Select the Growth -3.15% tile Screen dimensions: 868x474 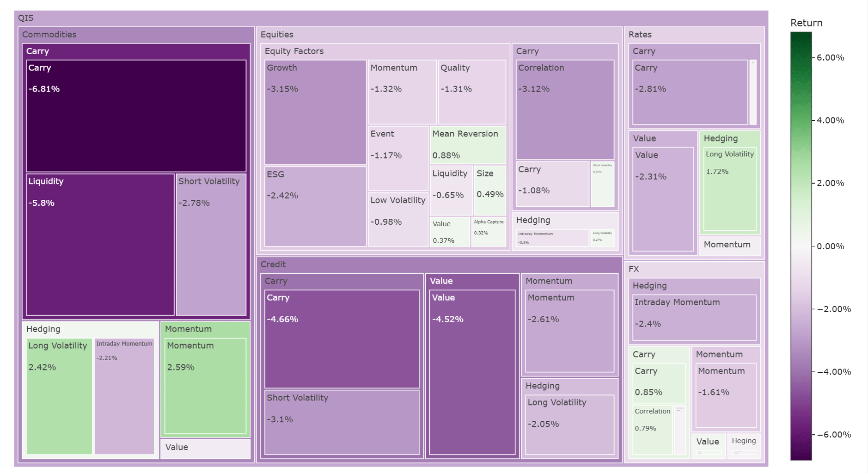click(315, 112)
